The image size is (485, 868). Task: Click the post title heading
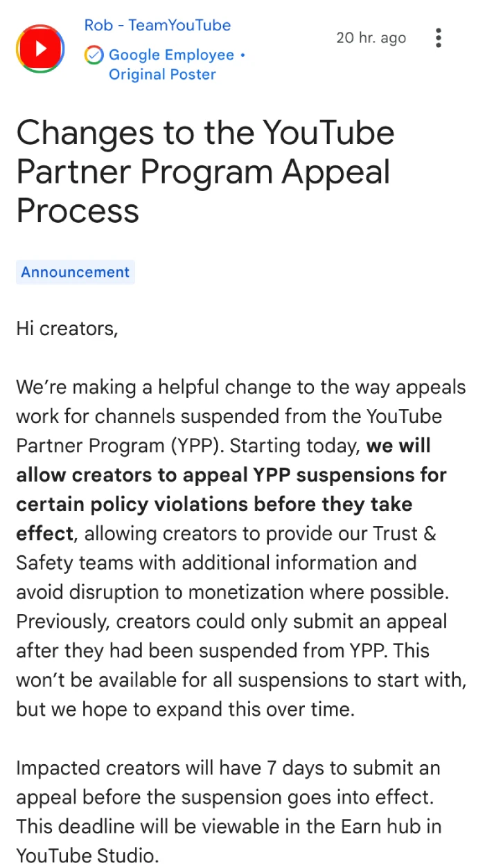tap(205, 172)
